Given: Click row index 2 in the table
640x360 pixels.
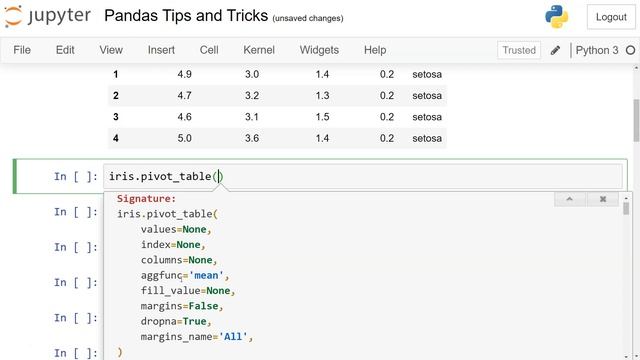Looking at the screenshot, I should coord(116,96).
